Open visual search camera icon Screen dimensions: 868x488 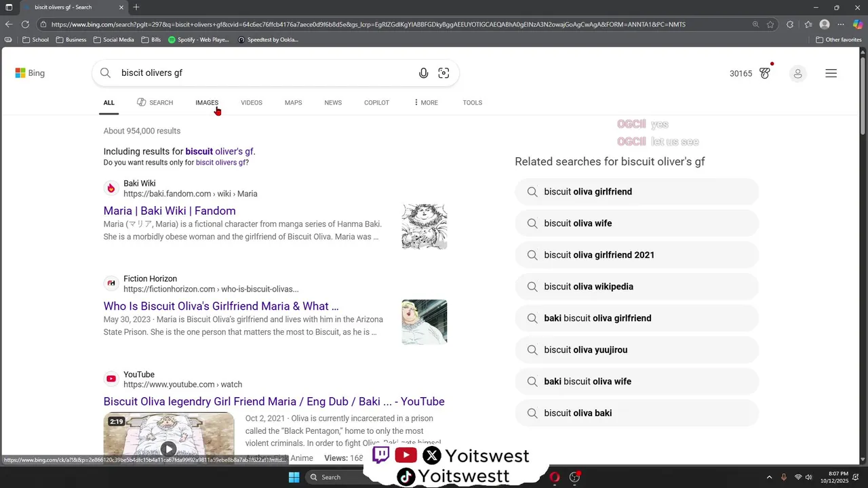pos(443,73)
